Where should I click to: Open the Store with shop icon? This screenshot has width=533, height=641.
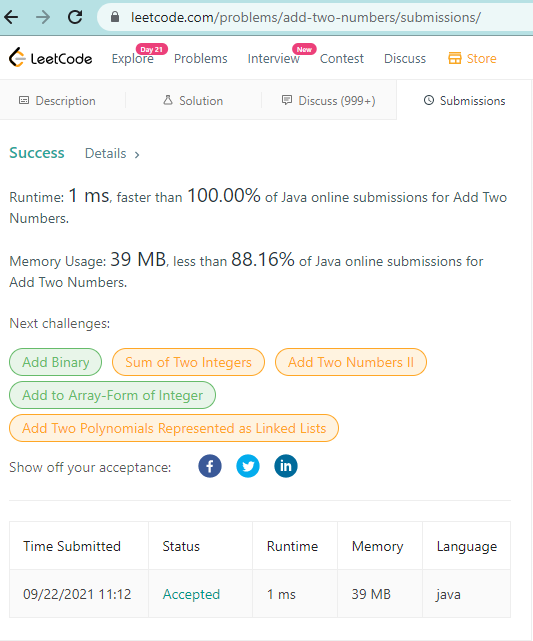[472, 58]
